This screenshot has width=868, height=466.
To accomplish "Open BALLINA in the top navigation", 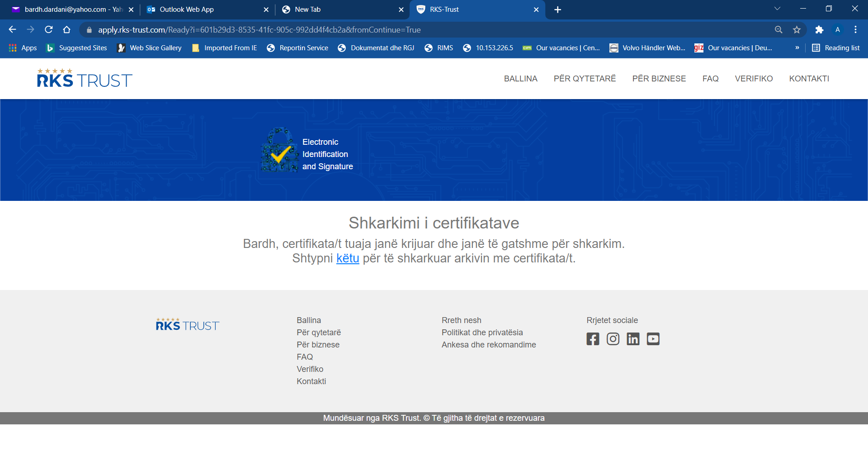I will point(521,79).
